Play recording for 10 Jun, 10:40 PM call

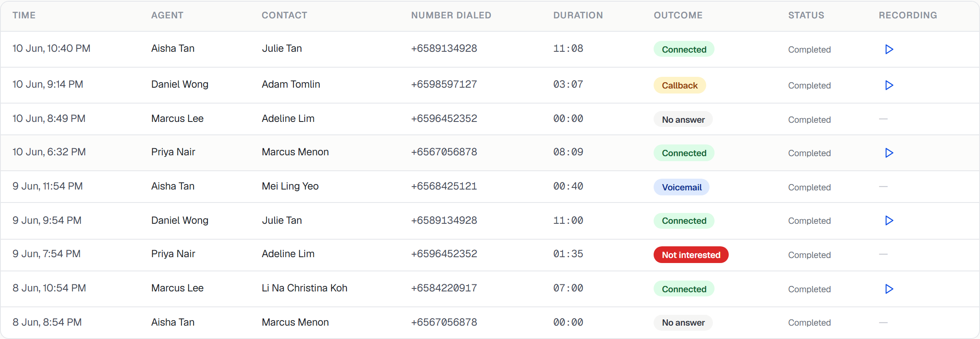coord(889,49)
